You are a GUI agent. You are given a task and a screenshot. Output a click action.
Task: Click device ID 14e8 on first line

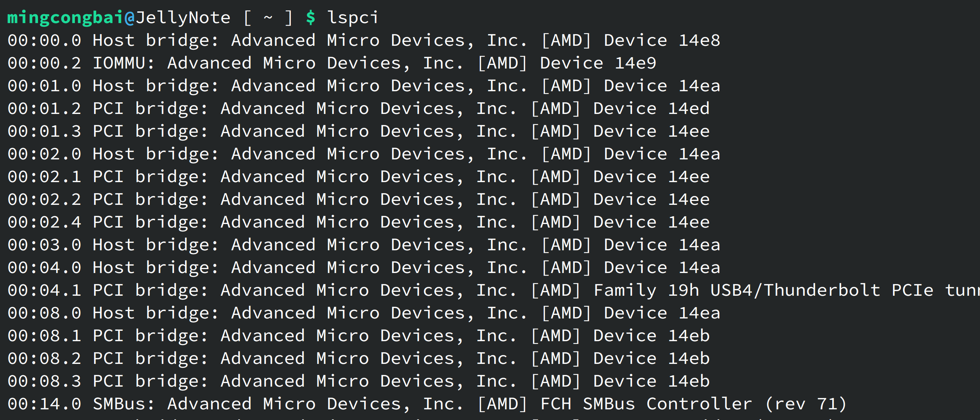pyautogui.click(x=699, y=40)
